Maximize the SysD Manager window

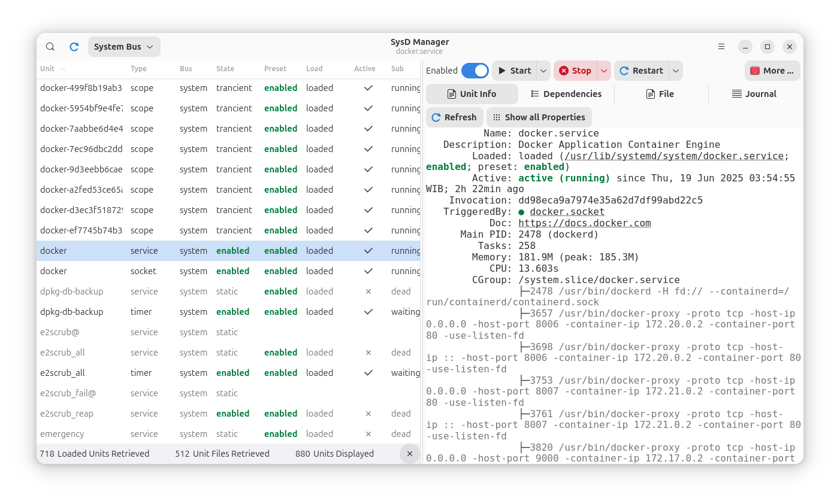[768, 47]
